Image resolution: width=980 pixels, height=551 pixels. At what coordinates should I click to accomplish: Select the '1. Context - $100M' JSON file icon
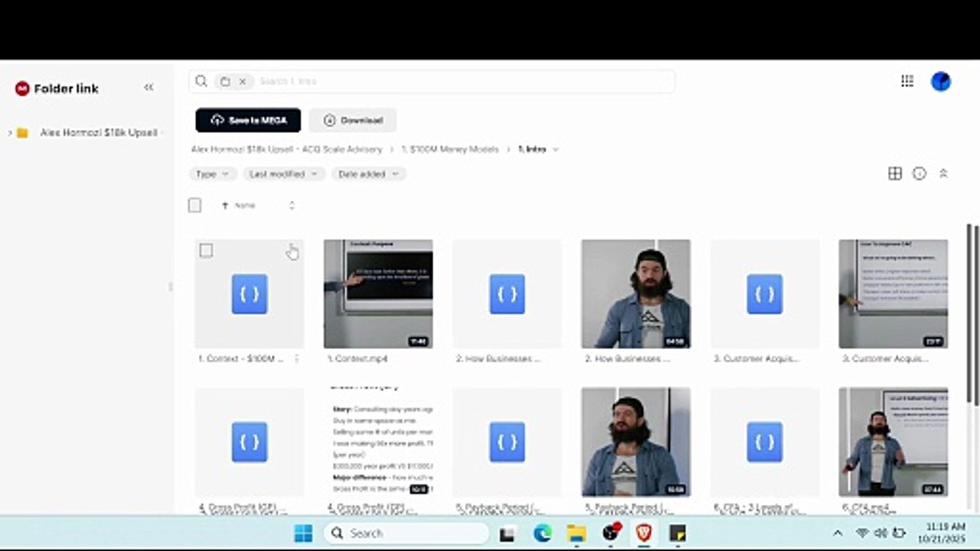[x=250, y=294]
